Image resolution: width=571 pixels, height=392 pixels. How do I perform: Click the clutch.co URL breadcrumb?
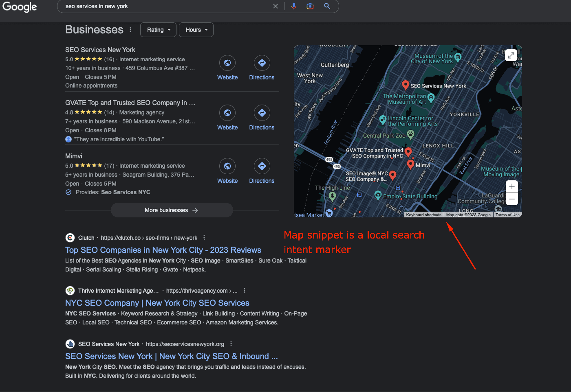[x=149, y=238]
